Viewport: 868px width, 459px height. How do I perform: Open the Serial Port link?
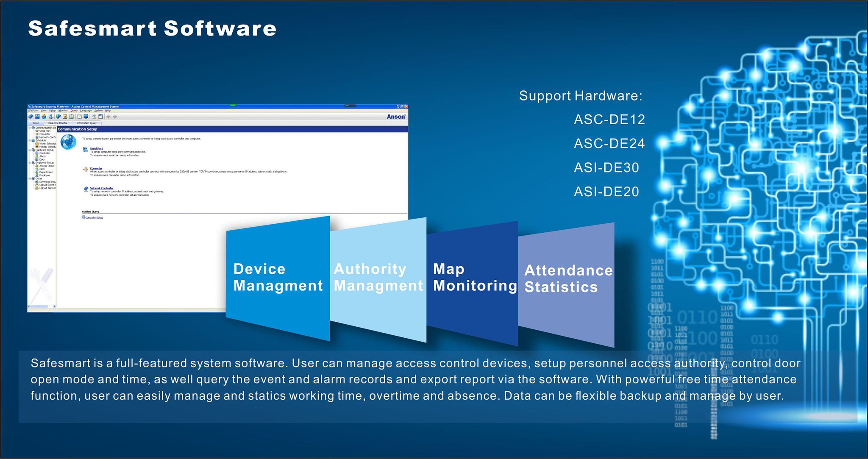96,149
